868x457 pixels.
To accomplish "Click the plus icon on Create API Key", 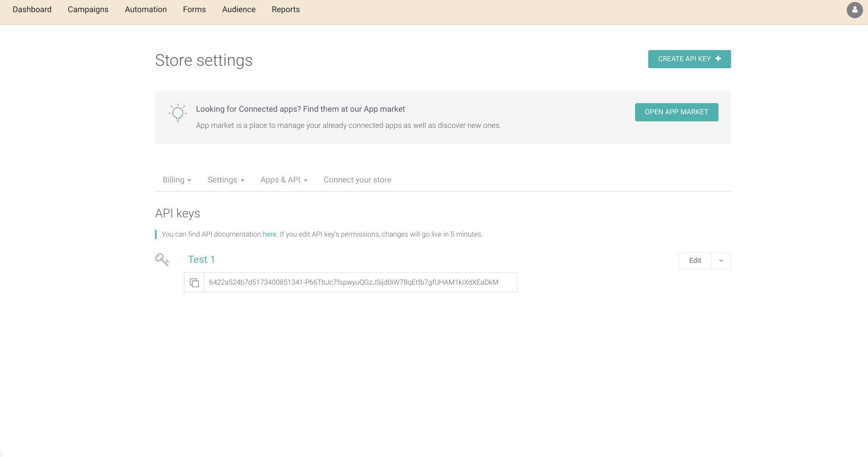I will click(718, 59).
